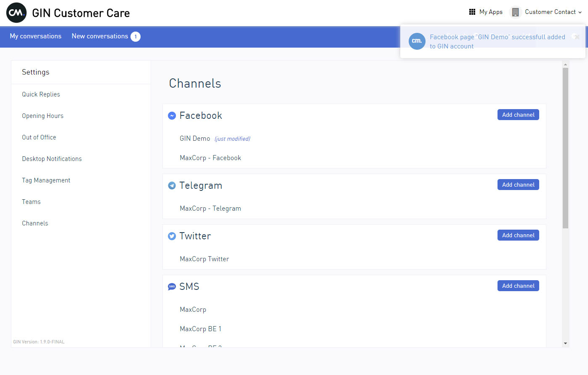588x375 pixels.
Task: Open Opening Hours settings
Action: [x=43, y=116]
